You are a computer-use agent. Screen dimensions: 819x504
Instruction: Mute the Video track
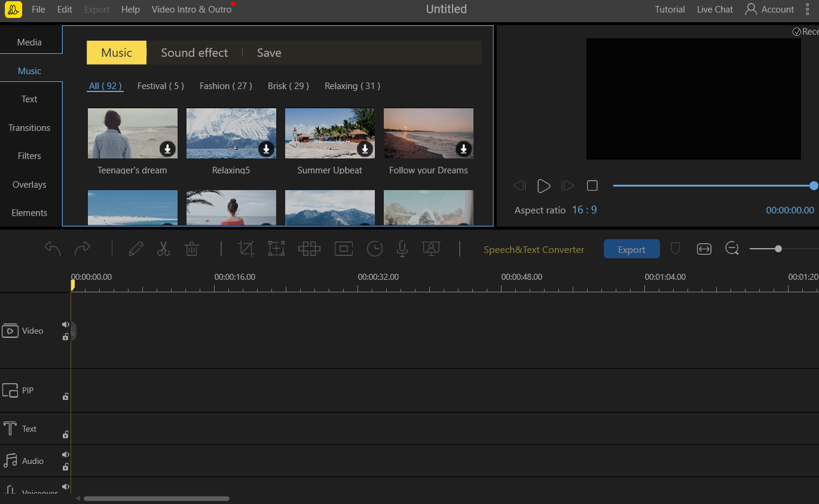(66, 325)
